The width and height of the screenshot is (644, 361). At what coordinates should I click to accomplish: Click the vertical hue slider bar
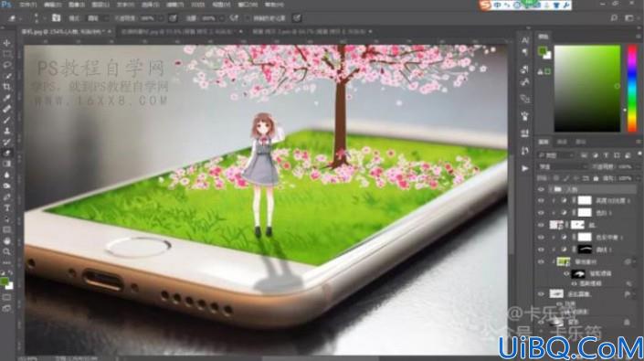click(x=632, y=89)
